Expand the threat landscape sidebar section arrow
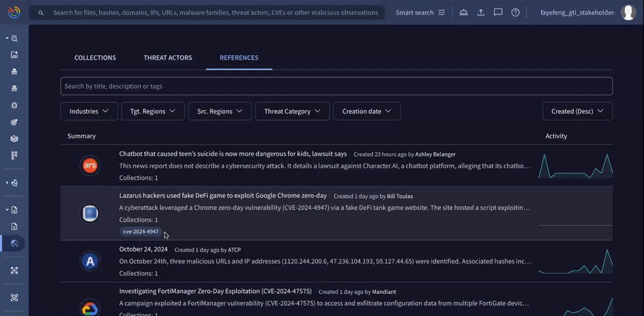This screenshot has height=316, width=644. (x=7, y=38)
